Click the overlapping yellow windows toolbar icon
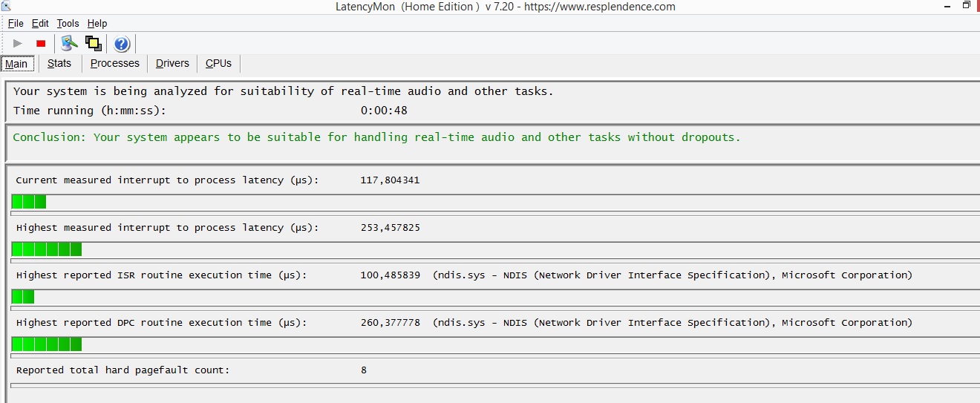The image size is (980, 403). click(94, 43)
